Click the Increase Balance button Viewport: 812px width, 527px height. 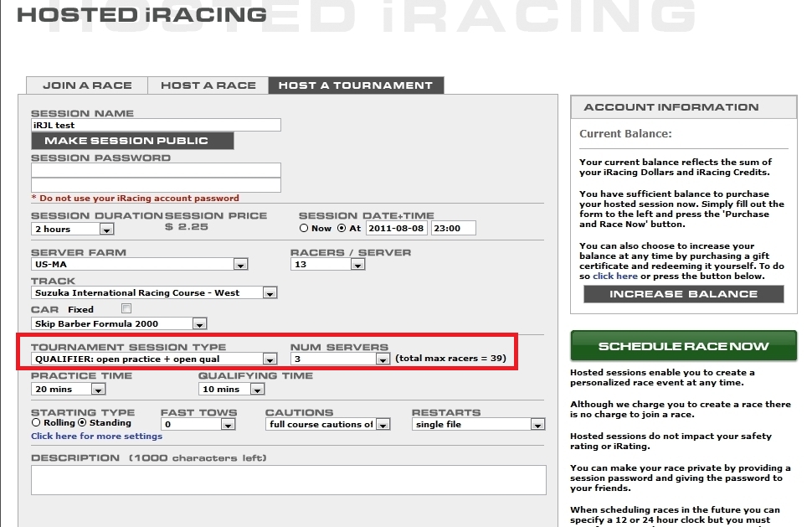click(684, 294)
